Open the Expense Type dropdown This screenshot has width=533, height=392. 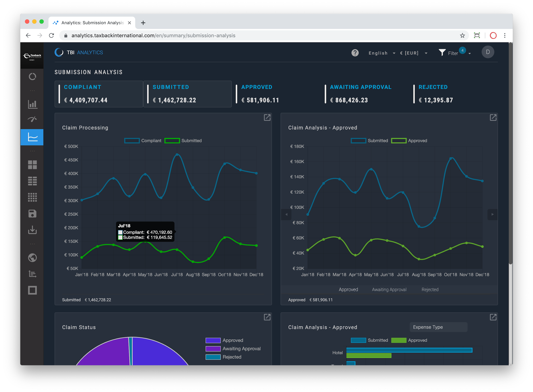(438, 327)
